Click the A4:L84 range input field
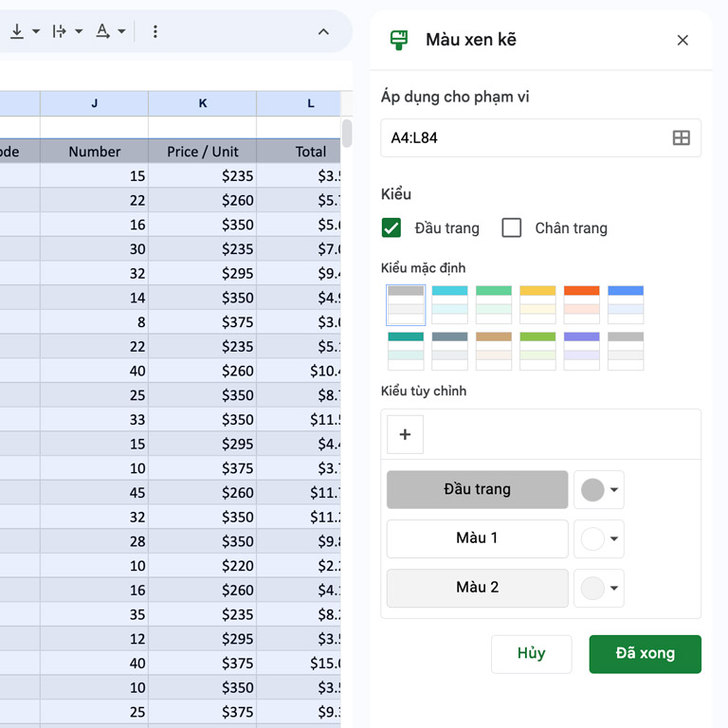Image resolution: width=728 pixels, height=728 pixels. tap(521, 138)
